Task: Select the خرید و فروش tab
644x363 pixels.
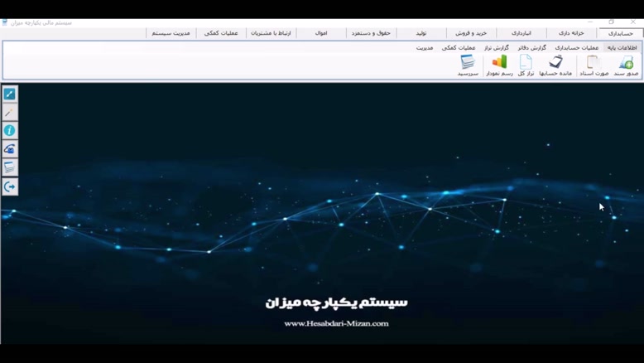Action: [471, 33]
